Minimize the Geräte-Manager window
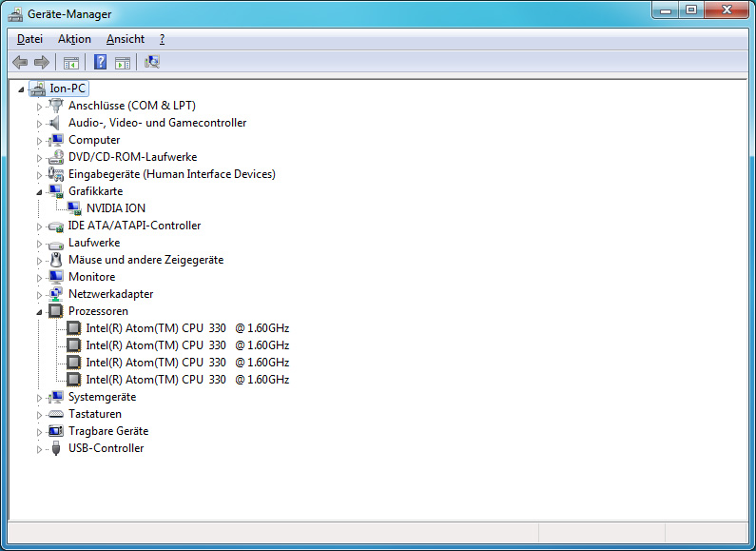 [666, 10]
